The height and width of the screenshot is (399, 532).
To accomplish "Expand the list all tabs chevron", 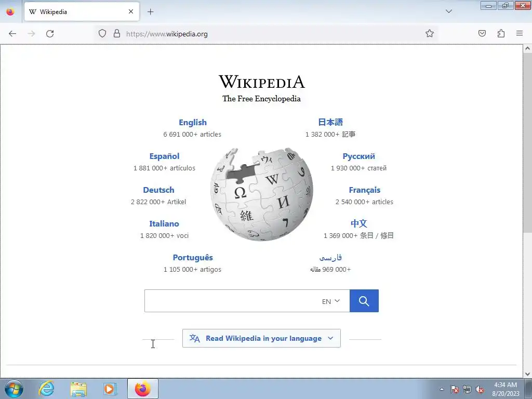I will [448, 11].
